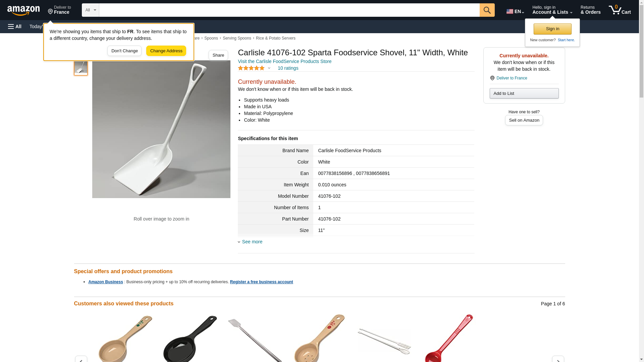The image size is (644, 362).
Task: Click in the Amazon search field
Action: pyautogui.click(x=289, y=10)
